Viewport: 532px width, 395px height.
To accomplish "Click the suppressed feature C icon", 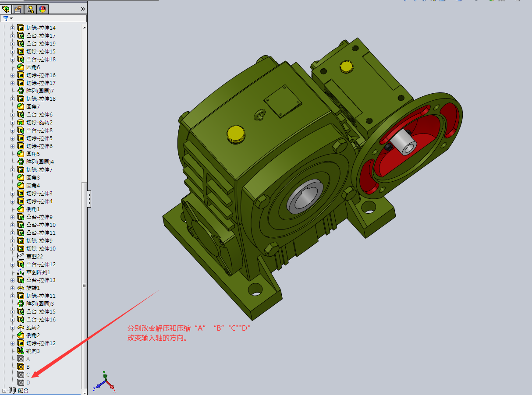I will pos(21,375).
